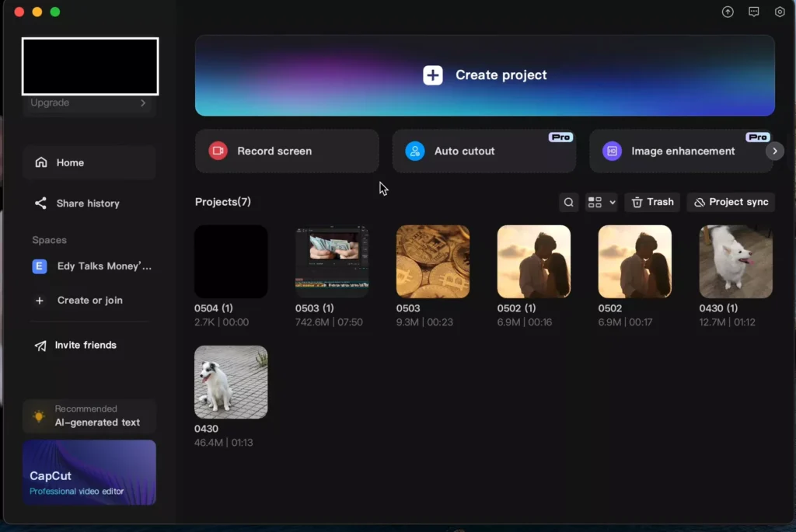Open the Trash
The height and width of the screenshot is (532, 796).
point(652,203)
